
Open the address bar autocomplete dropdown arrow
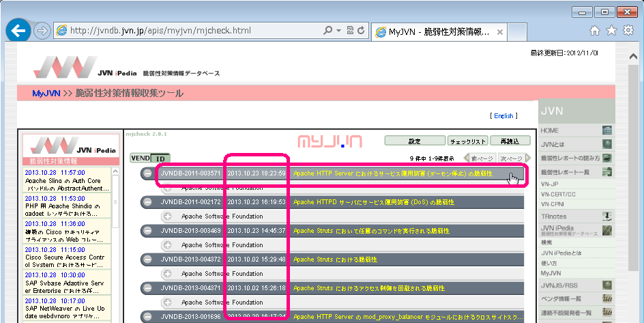click(x=339, y=31)
